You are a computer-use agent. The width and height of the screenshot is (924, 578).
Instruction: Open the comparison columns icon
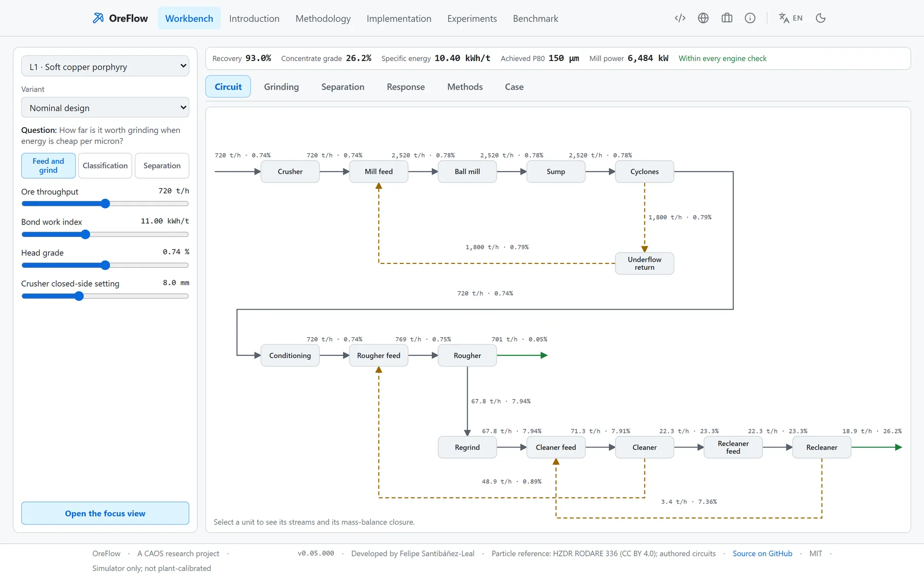click(x=727, y=18)
